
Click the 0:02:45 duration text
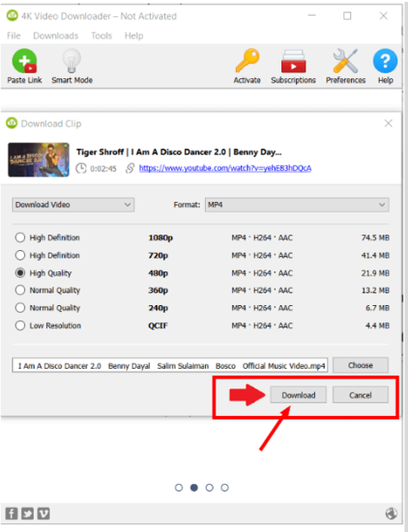click(x=103, y=168)
